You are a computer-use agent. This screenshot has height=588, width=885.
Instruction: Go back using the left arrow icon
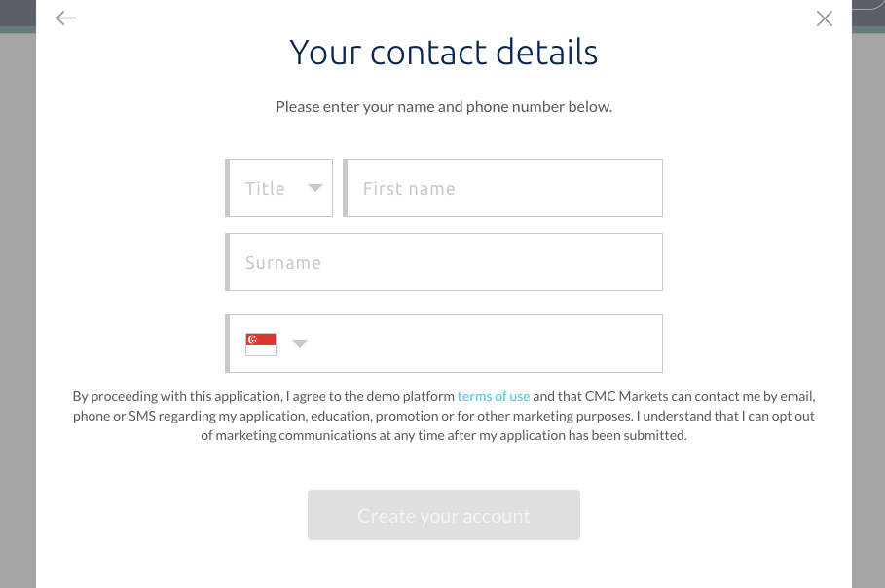[66, 18]
